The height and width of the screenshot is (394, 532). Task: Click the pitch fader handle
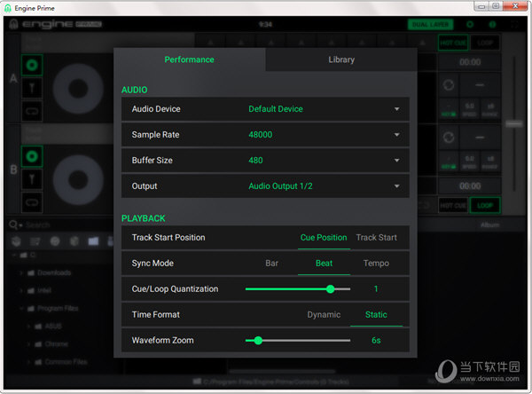coord(514,124)
